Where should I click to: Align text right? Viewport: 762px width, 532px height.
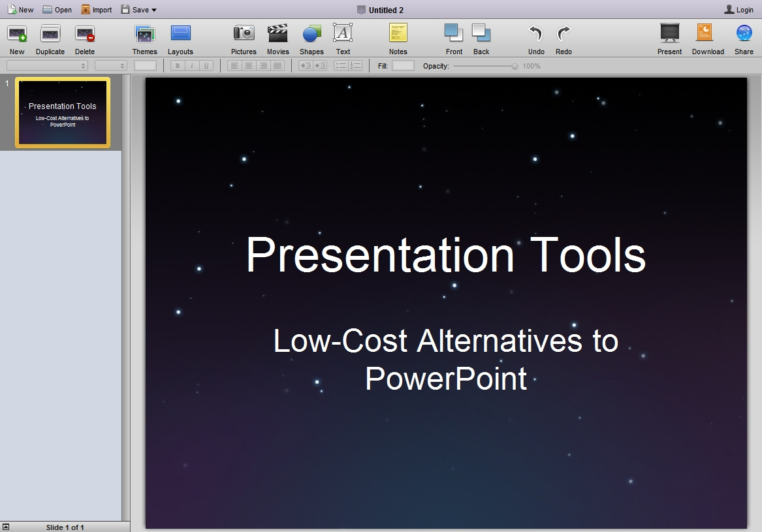click(x=263, y=65)
